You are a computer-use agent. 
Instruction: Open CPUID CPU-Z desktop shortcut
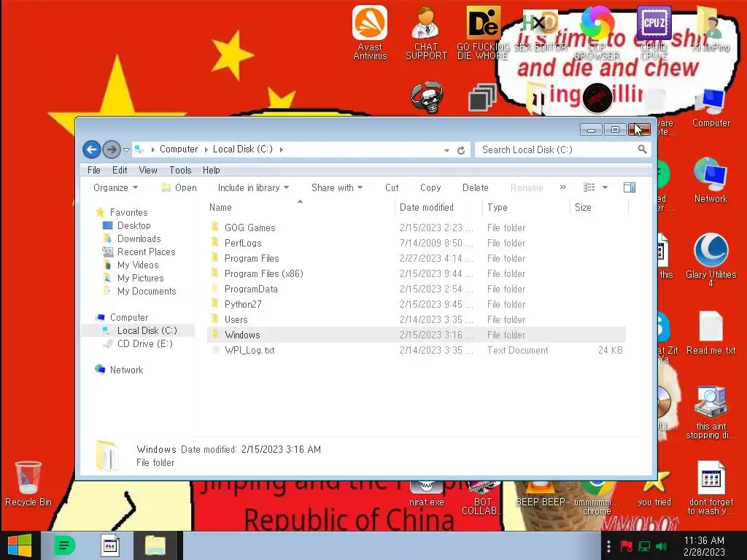654,32
